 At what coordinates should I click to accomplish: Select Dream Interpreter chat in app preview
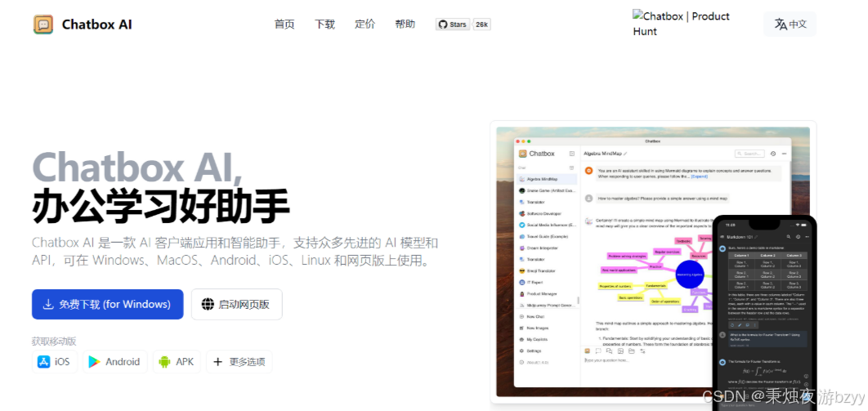click(547, 248)
